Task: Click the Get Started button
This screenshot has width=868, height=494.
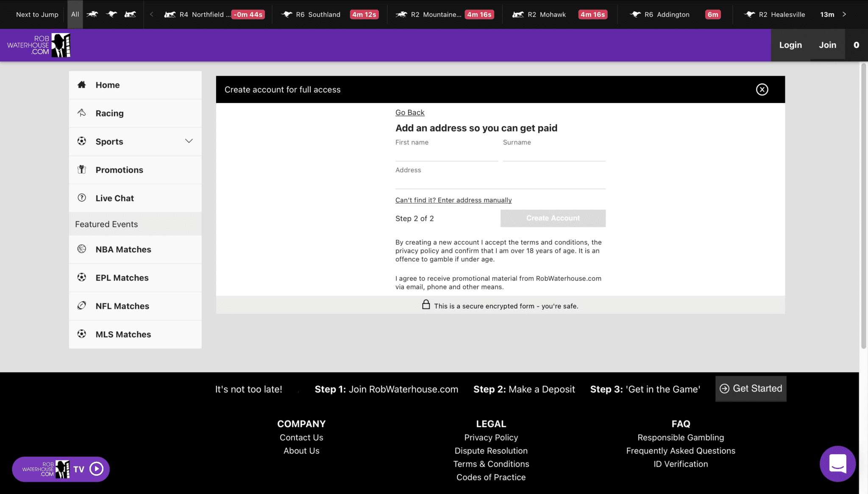Action: click(751, 389)
